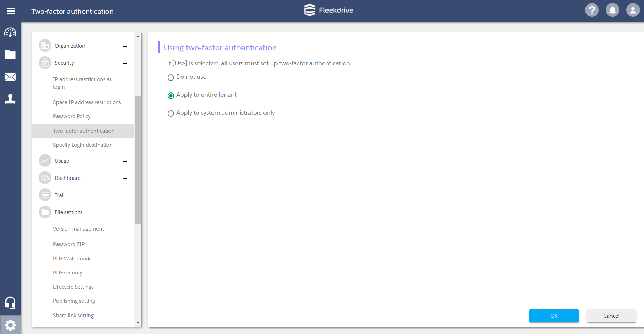The width and height of the screenshot is (644, 334).
Task: Open the hamburger menu
Action: (x=11, y=11)
